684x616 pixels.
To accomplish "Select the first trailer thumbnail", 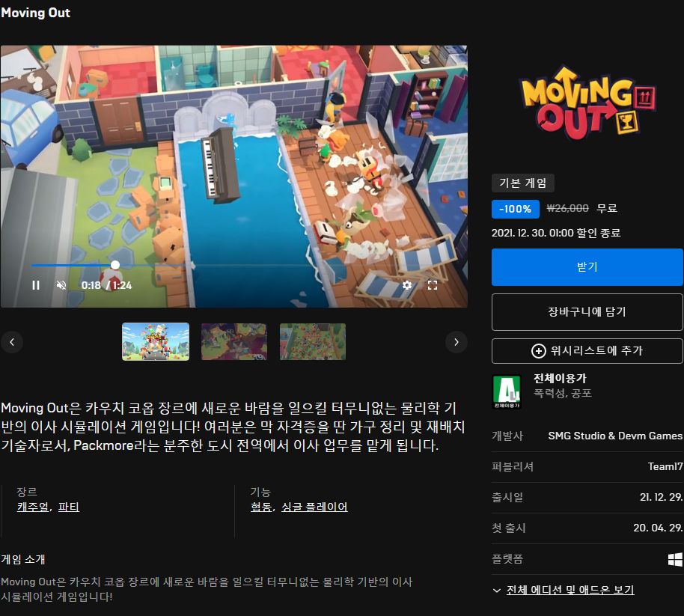I will click(x=156, y=341).
